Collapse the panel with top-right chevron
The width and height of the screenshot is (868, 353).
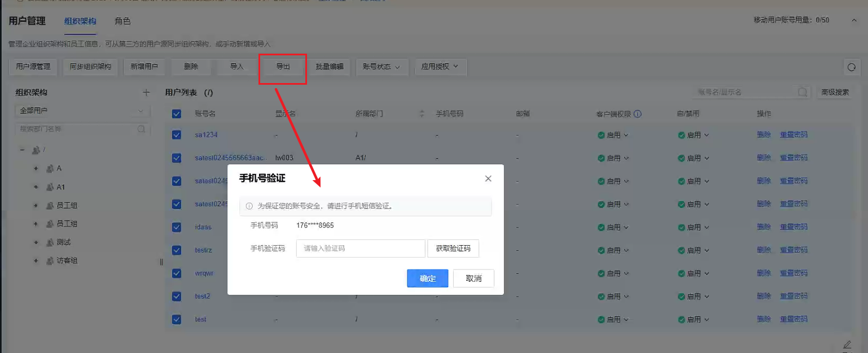[854, 20]
